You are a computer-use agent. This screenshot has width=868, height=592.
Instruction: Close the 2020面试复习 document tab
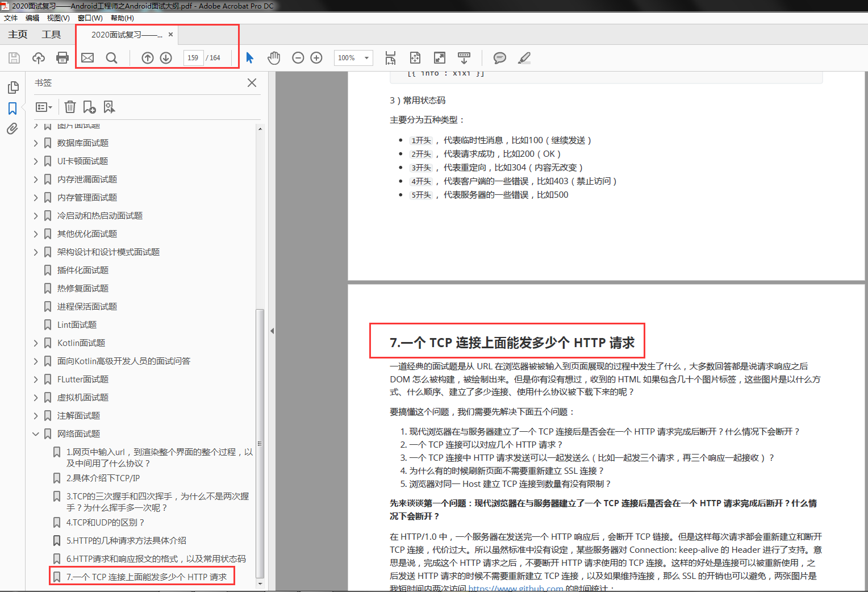[x=170, y=35]
